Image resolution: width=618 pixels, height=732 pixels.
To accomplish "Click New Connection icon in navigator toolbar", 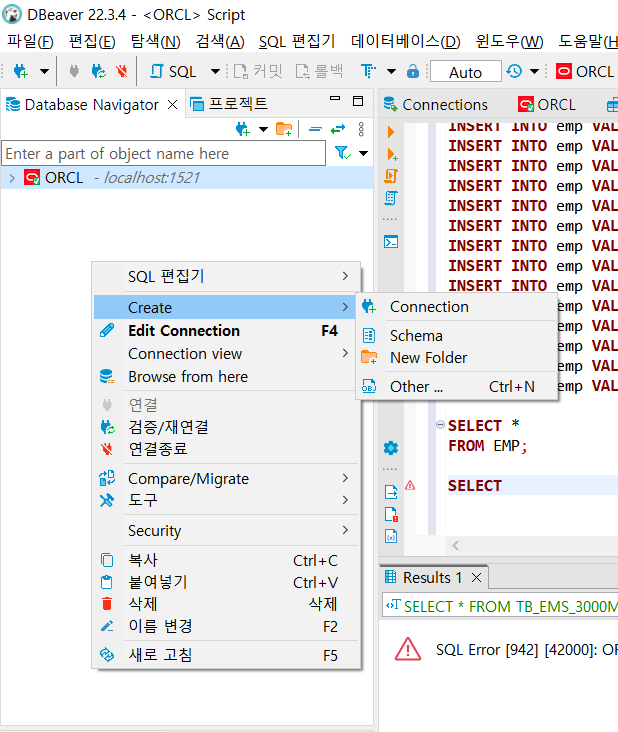I will click(243, 129).
